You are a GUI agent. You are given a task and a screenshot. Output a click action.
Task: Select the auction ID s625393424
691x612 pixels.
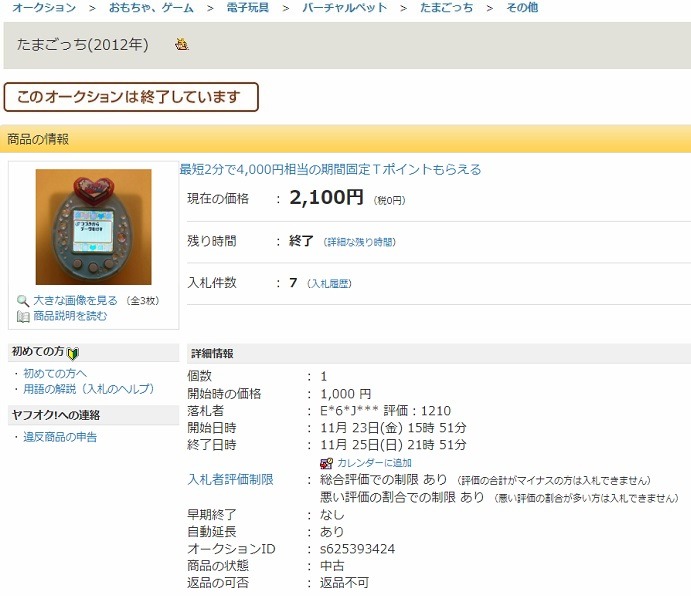tap(357, 549)
